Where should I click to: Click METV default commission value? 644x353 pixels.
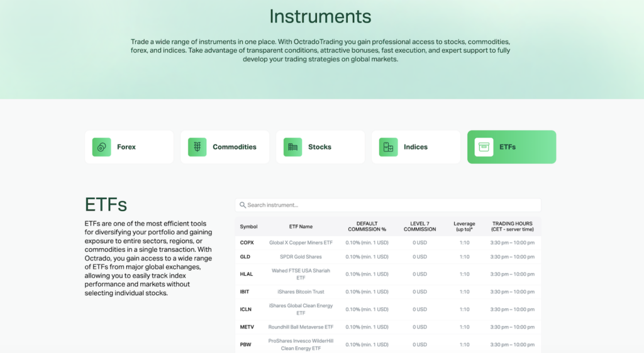367,327
